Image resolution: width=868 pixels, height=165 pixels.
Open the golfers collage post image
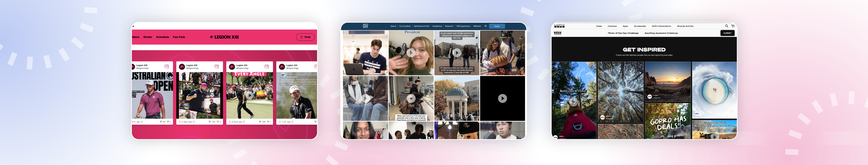[x=199, y=95]
